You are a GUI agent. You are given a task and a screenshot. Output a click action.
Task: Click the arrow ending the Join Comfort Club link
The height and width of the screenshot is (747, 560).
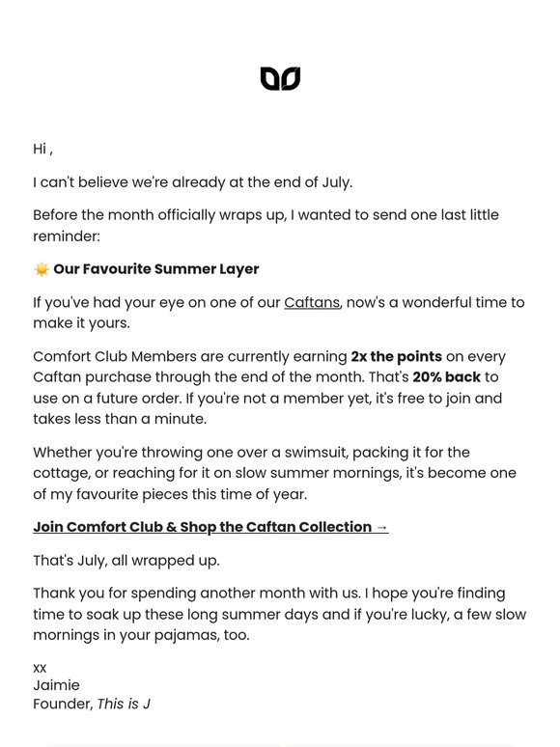[381, 527]
